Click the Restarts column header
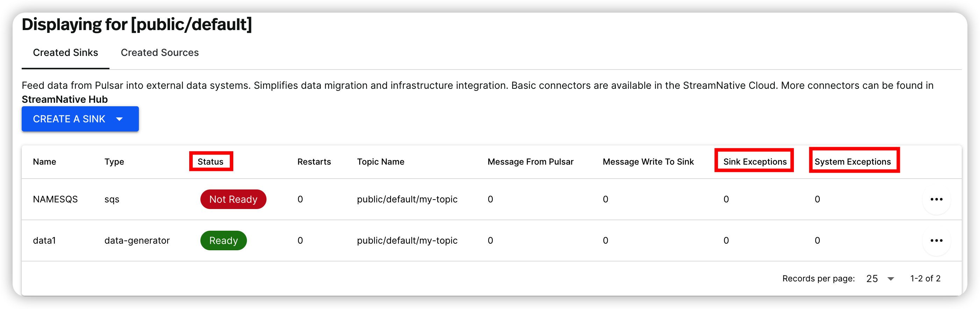 tap(314, 161)
